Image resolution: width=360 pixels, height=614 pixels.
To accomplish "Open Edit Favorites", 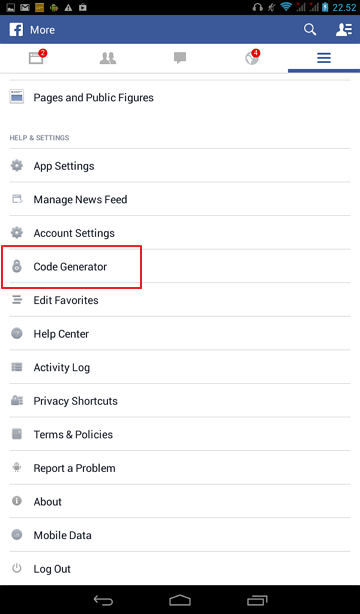I will pos(180,300).
